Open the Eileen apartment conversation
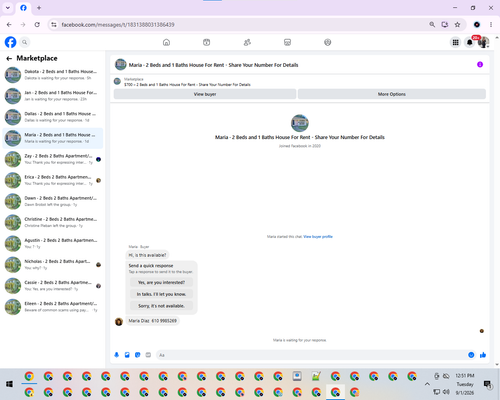The width and height of the screenshot is (500, 400). [53, 307]
